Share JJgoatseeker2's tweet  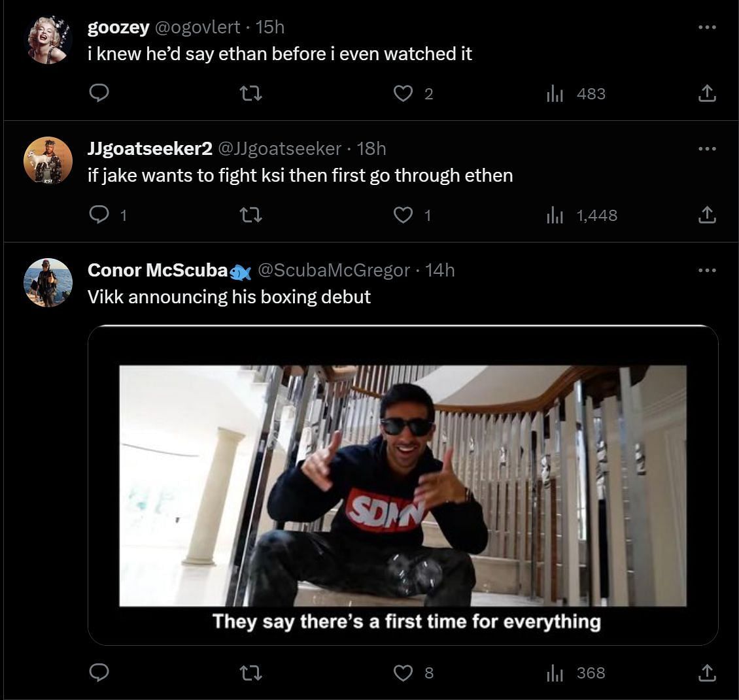coord(706,215)
